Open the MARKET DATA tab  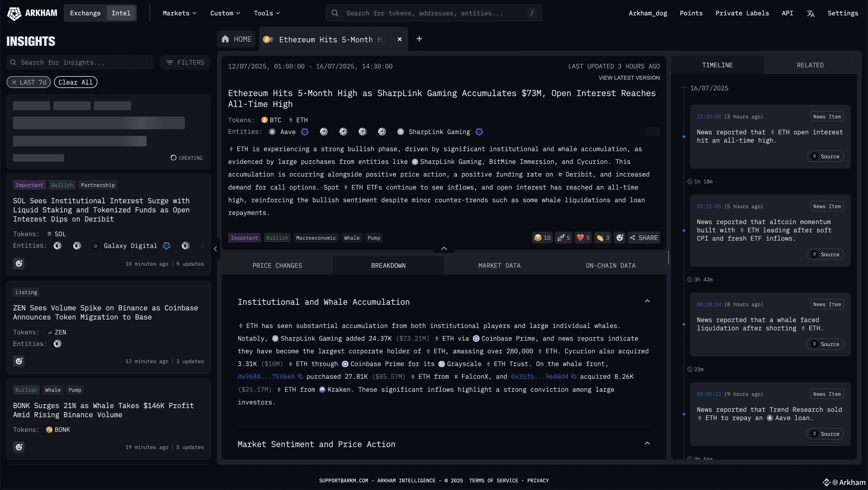coord(499,266)
